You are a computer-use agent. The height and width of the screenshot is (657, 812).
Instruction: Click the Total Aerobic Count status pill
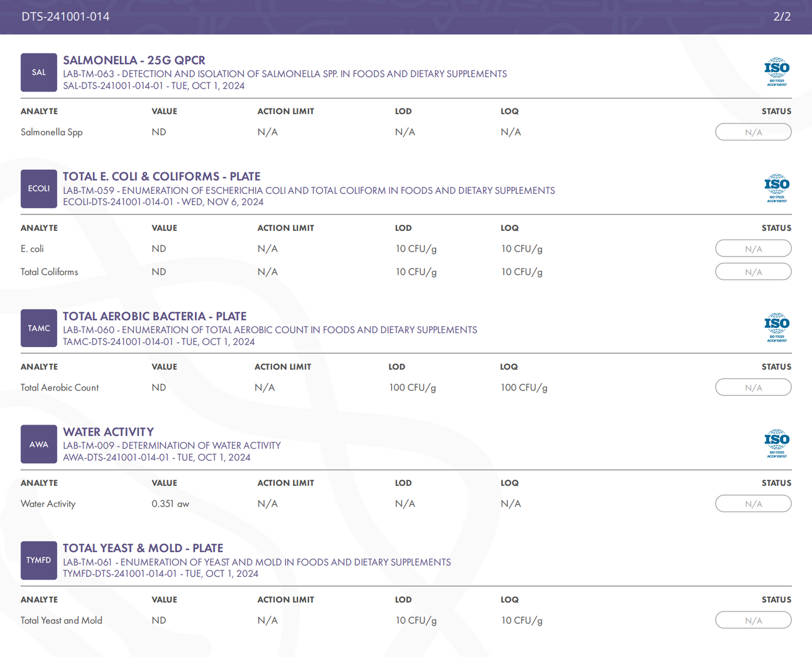click(753, 387)
